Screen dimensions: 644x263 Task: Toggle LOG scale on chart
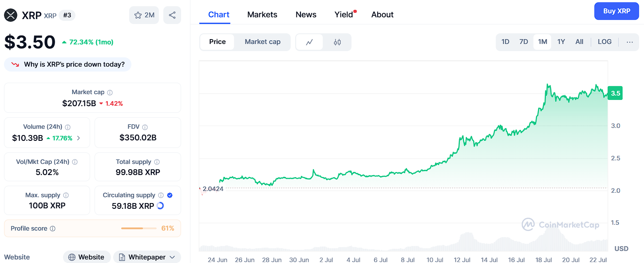pyautogui.click(x=604, y=42)
